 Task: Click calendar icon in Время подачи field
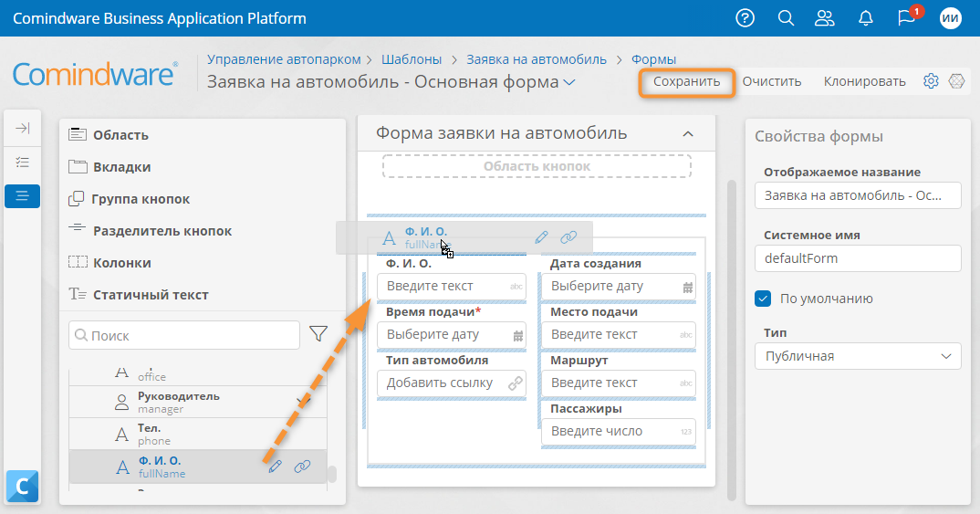click(518, 335)
